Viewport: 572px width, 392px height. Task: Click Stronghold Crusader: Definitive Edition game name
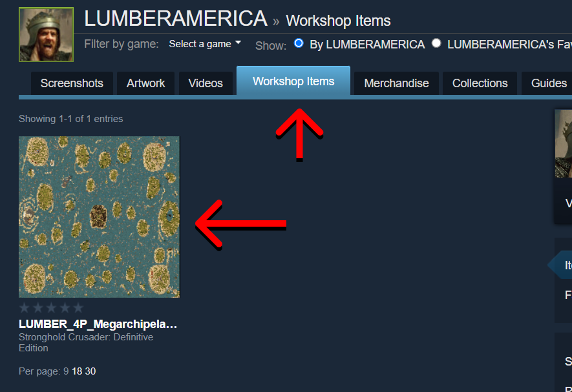click(86, 342)
